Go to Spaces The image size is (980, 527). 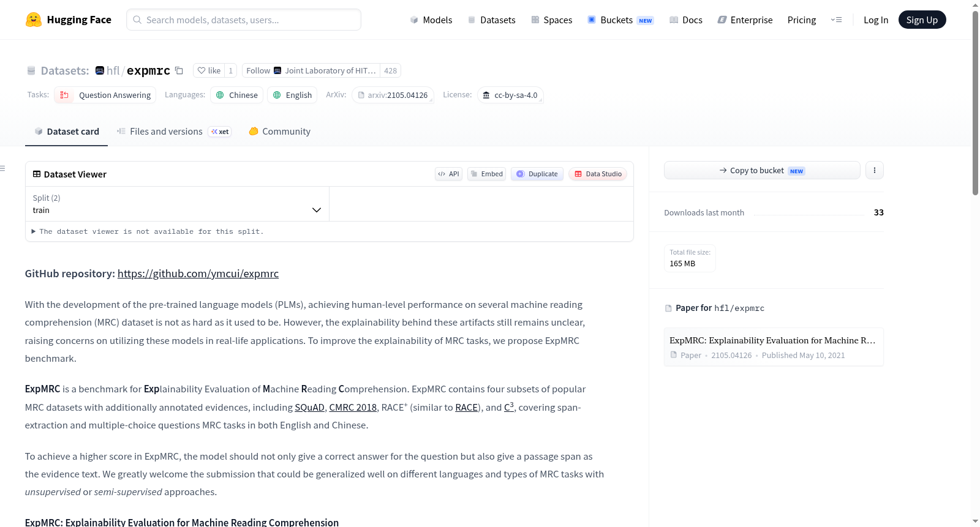551,20
